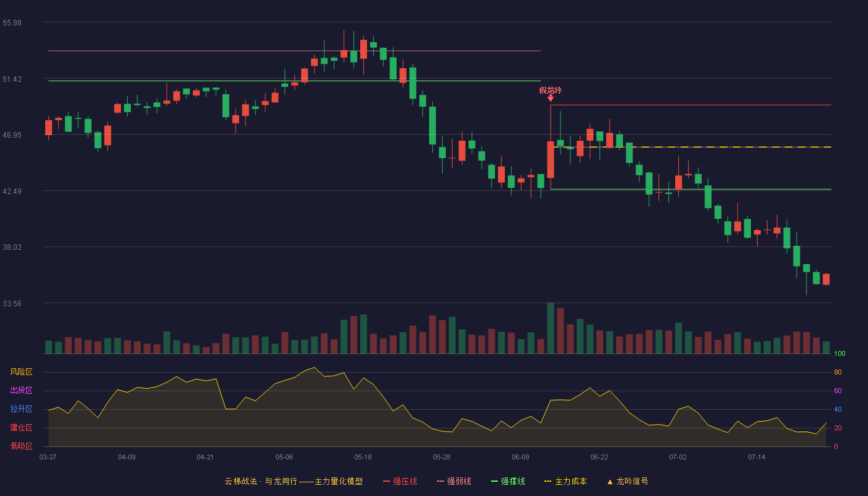868x496 pixels.
Task: Click the 40 indicator axis value
Action: [x=838, y=409]
